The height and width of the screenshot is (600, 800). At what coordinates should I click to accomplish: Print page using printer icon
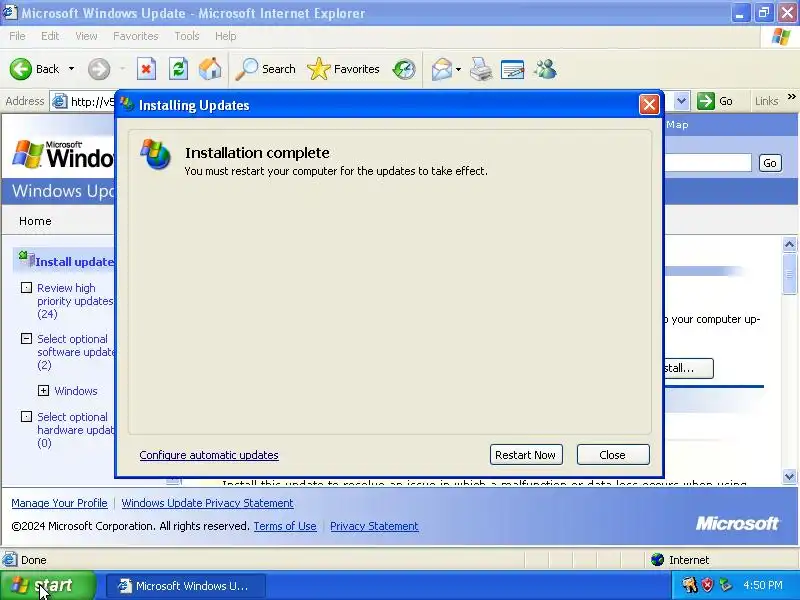(481, 69)
